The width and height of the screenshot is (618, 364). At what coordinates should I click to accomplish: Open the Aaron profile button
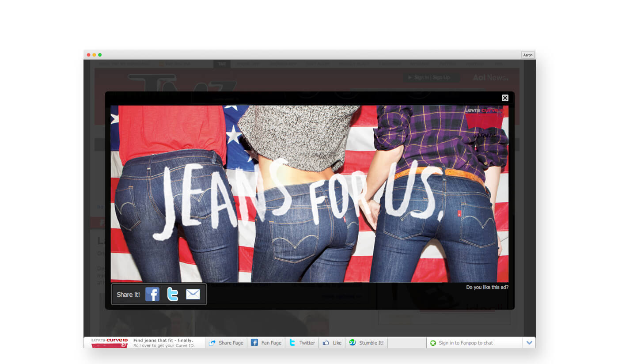pyautogui.click(x=528, y=55)
